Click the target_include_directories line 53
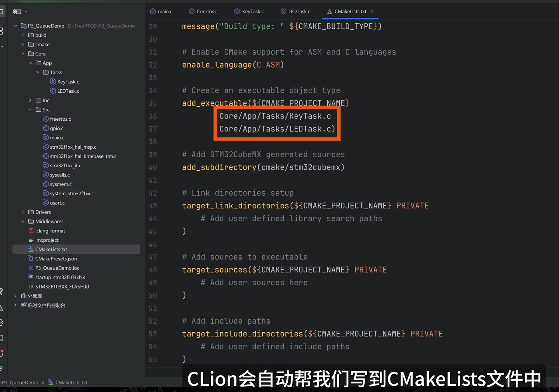Viewport: 559px width, 392px height. (x=312, y=334)
